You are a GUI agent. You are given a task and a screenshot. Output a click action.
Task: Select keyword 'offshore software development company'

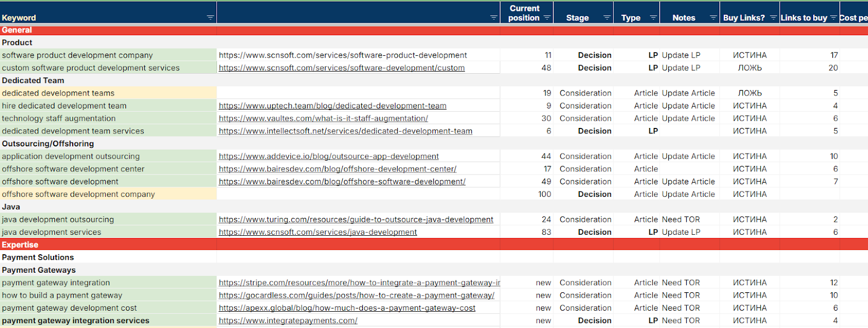coord(79,194)
